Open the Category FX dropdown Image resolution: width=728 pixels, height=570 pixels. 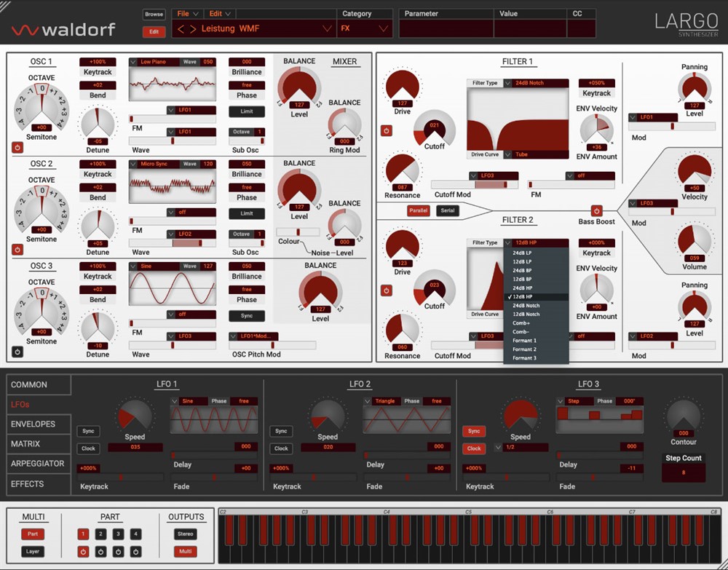point(364,29)
